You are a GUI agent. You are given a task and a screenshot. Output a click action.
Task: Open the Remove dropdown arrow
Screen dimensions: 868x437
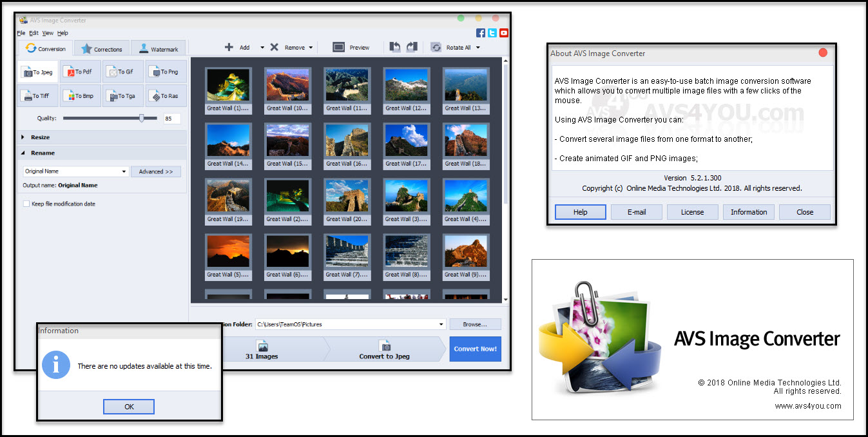311,48
